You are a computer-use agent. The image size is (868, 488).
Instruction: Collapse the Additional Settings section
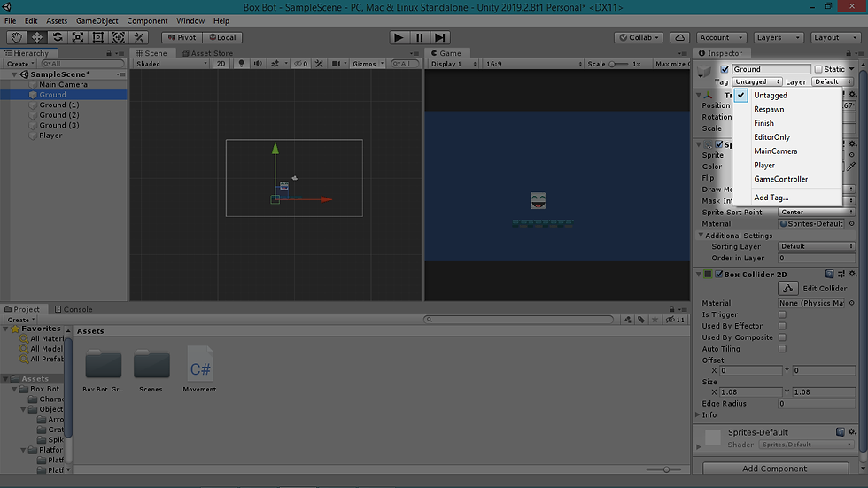[701, 236]
